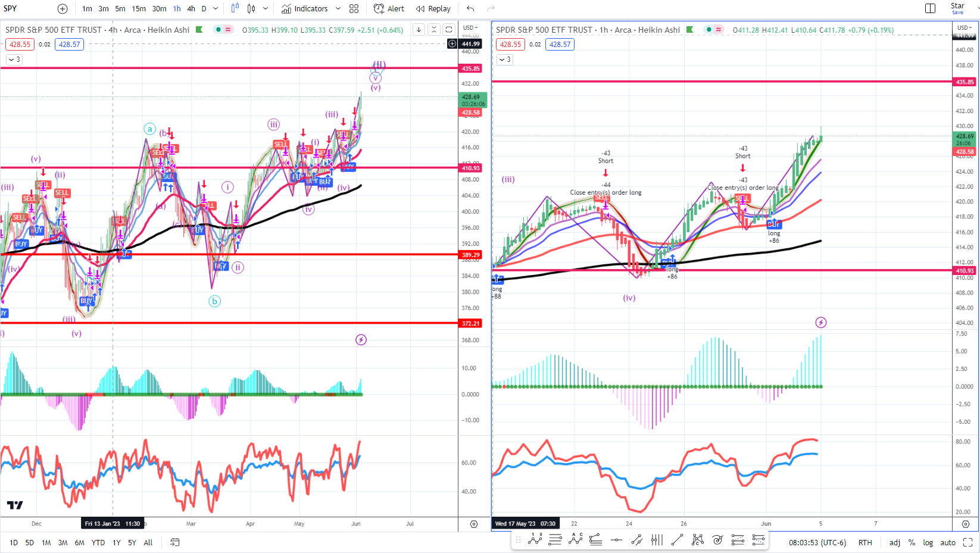This screenshot has height=553, width=980.
Task: Expand the chart style dropdown arrow
Action: [x=266, y=9]
